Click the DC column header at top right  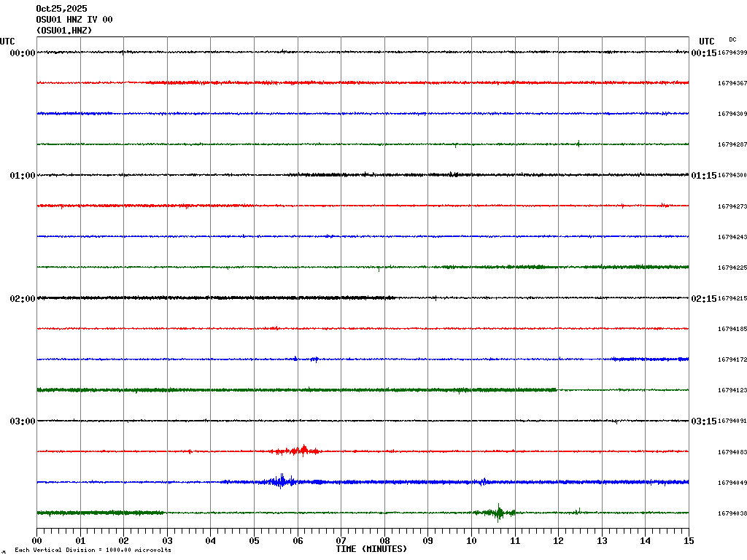[732, 39]
